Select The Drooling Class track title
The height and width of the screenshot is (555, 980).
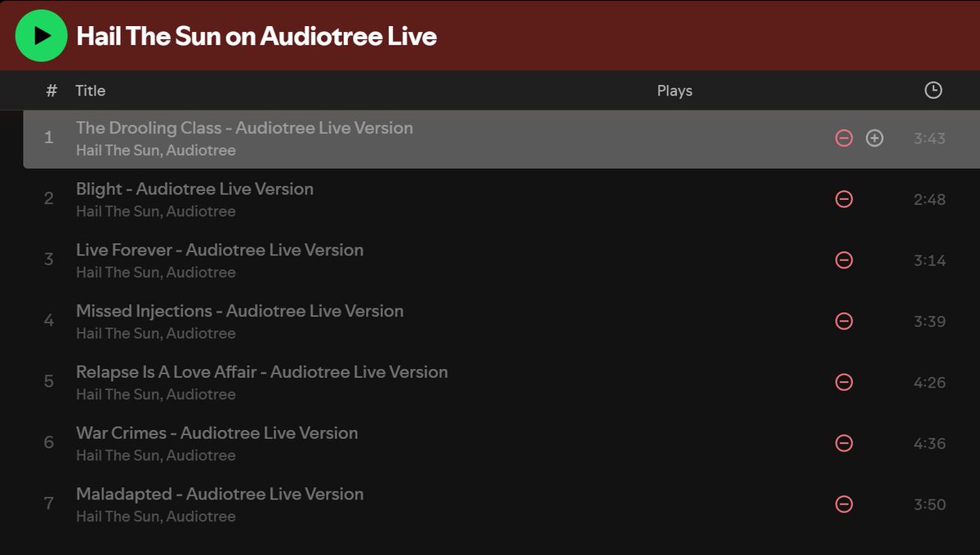244,128
